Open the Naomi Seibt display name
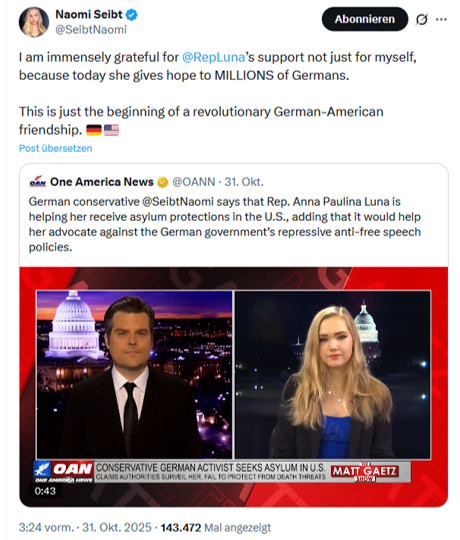The image size is (460, 540). (x=89, y=14)
